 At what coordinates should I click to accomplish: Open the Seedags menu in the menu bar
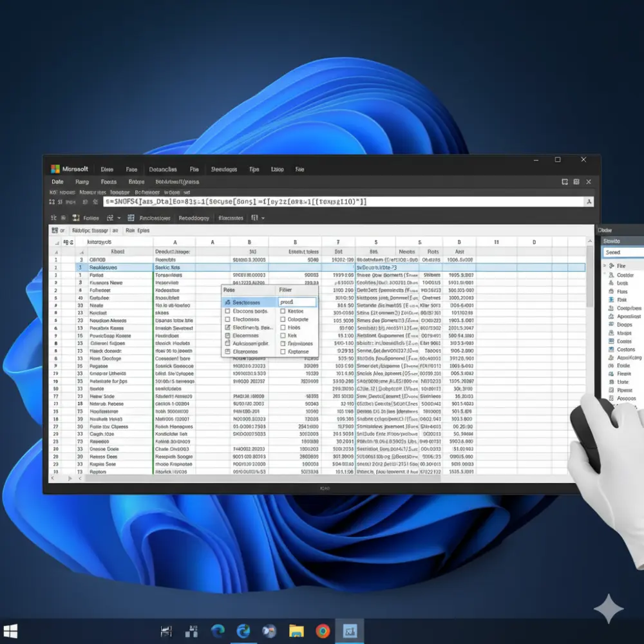pyautogui.click(x=224, y=169)
